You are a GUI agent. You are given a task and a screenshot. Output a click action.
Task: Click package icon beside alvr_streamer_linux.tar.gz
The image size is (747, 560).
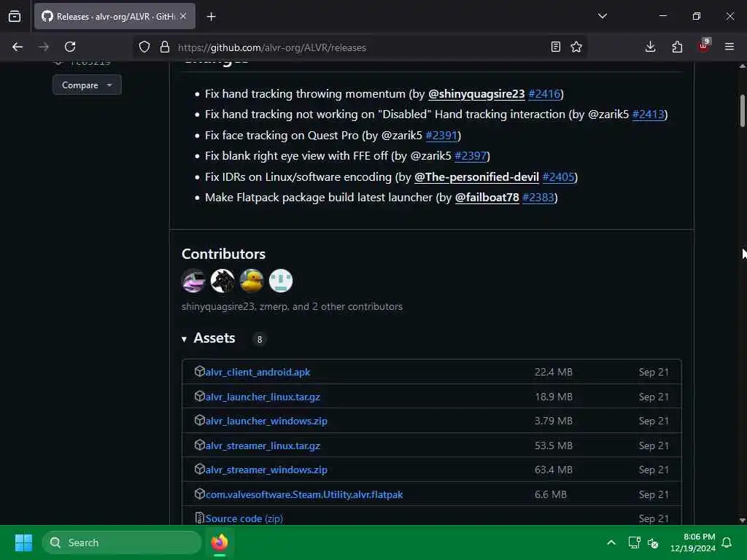200,445
